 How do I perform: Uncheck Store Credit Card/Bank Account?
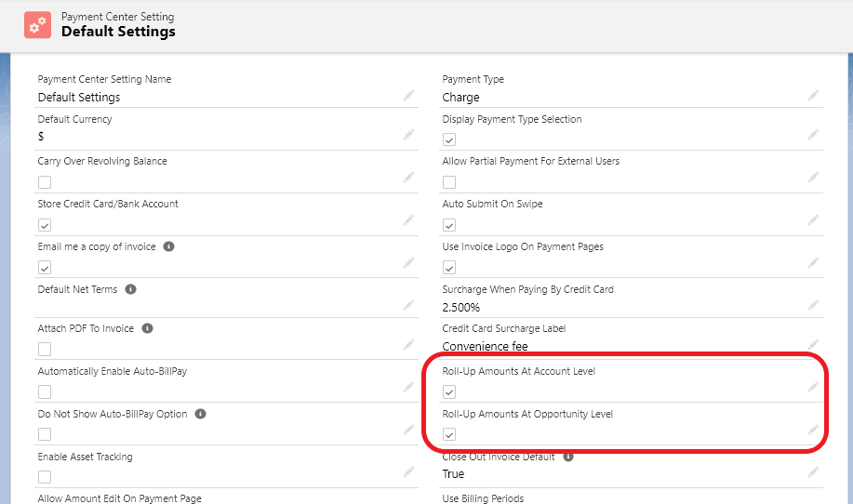click(45, 225)
